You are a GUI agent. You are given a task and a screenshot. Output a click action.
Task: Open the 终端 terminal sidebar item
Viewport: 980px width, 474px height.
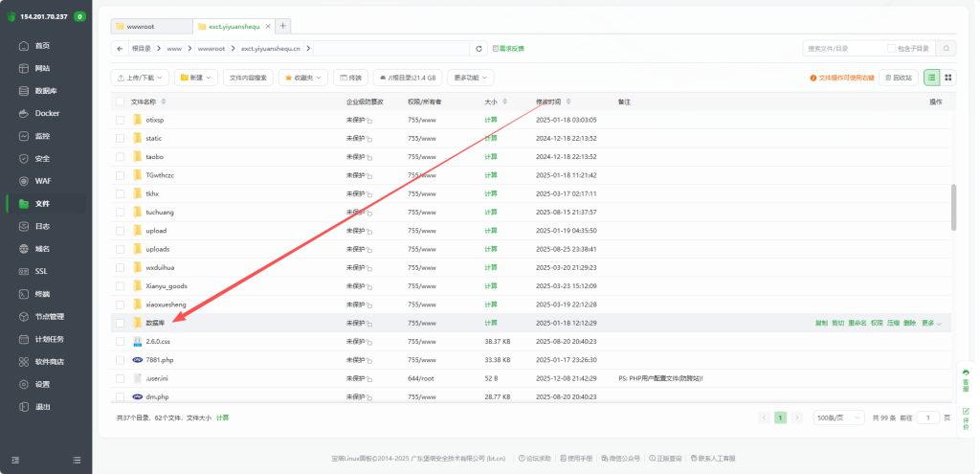click(41, 294)
